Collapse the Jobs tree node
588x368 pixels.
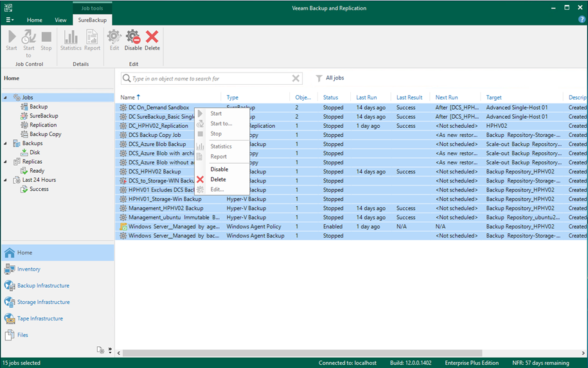[x=5, y=98]
